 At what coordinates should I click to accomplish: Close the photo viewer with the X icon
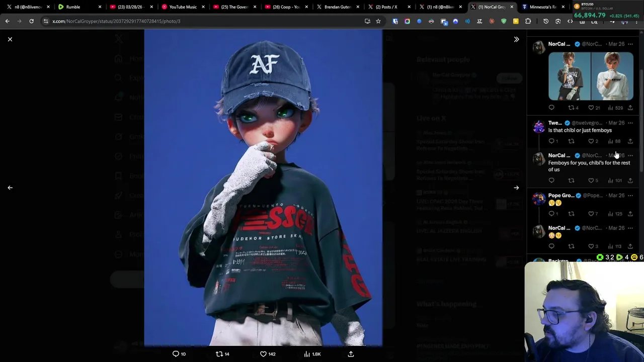click(10, 39)
